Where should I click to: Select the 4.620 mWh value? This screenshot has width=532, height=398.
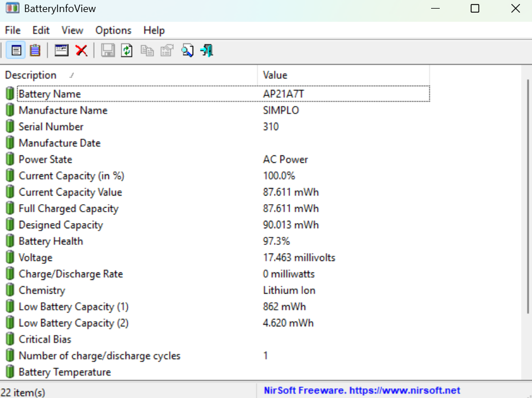(x=288, y=323)
